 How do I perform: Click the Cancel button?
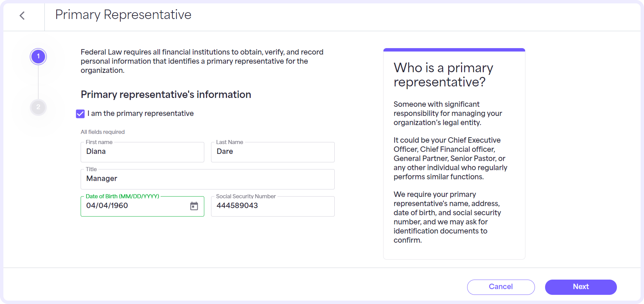coord(501,286)
